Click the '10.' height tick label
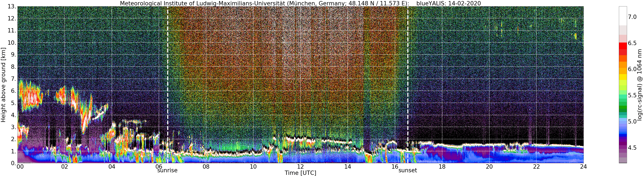 12,43
